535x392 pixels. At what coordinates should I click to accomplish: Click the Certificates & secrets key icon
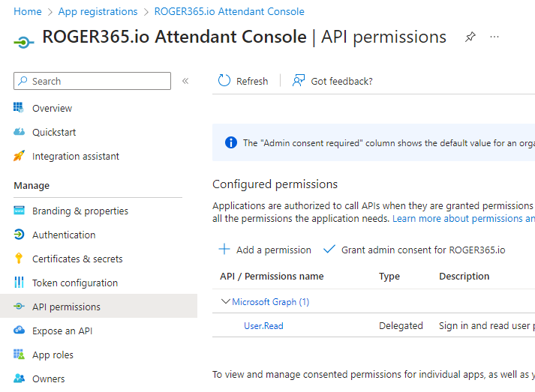coord(20,259)
